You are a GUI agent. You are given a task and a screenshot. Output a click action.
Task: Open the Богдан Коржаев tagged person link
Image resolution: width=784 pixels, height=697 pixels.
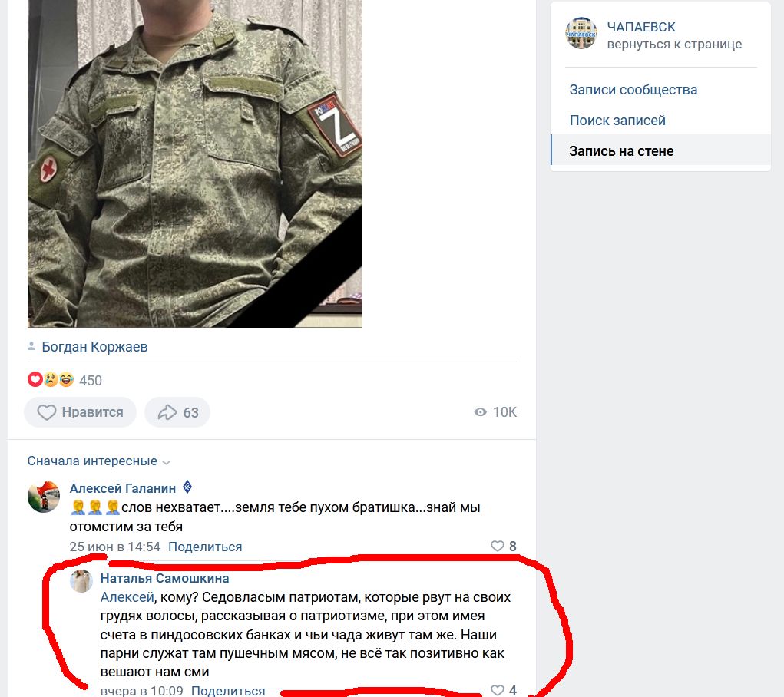pos(94,346)
